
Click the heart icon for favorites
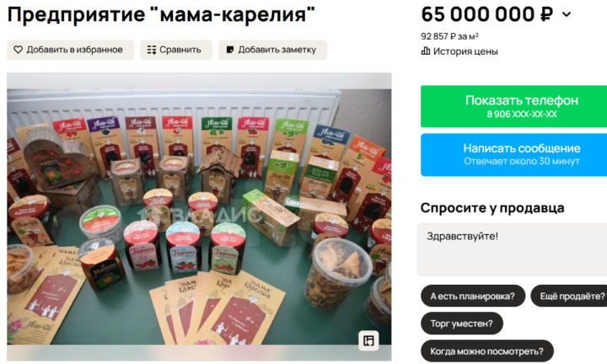18,50
